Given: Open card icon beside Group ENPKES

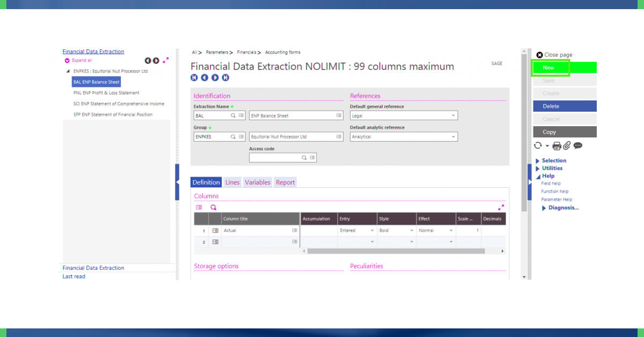Looking at the screenshot, I should [241, 137].
